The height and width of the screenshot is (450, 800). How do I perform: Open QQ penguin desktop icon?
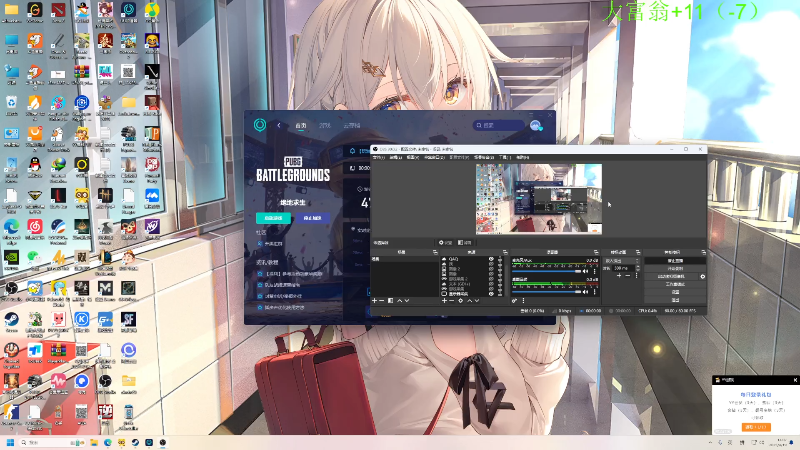35,164
